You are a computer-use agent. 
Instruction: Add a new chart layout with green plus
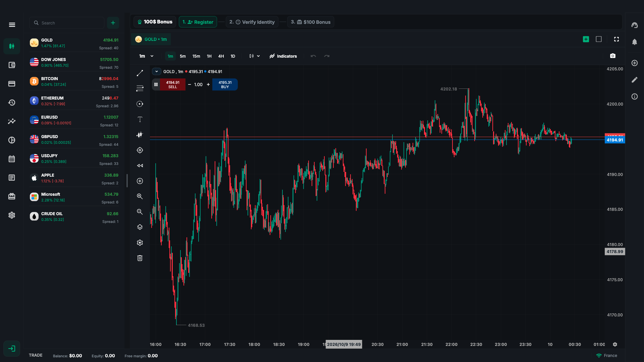pyautogui.click(x=586, y=39)
